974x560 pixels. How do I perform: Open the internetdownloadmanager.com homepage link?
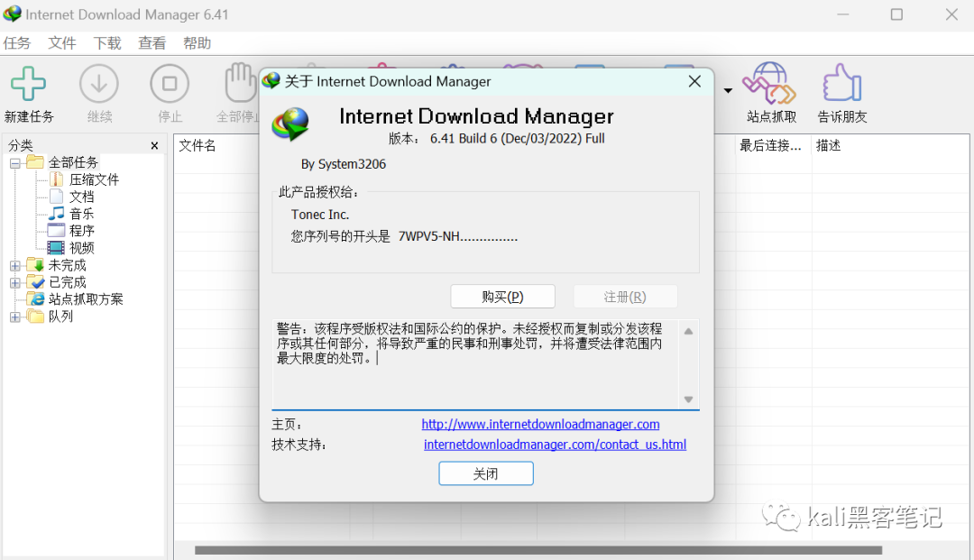pyautogui.click(x=540, y=424)
